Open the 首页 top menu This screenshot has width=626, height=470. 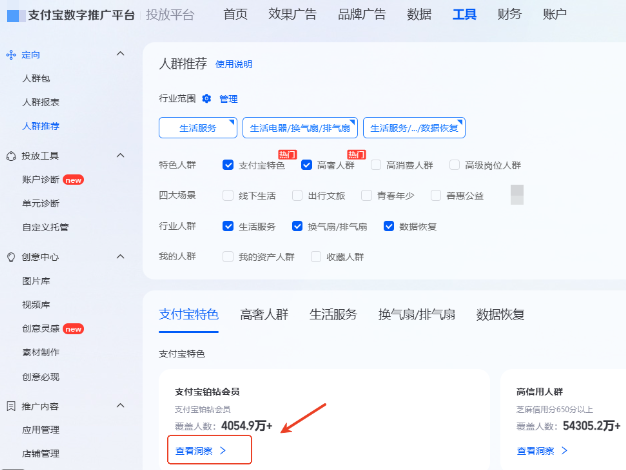(x=235, y=15)
